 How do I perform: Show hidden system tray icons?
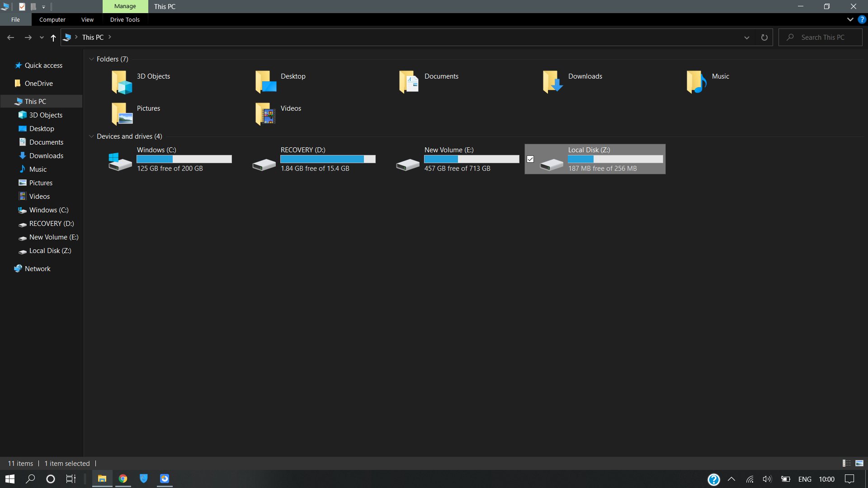click(x=731, y=479)
